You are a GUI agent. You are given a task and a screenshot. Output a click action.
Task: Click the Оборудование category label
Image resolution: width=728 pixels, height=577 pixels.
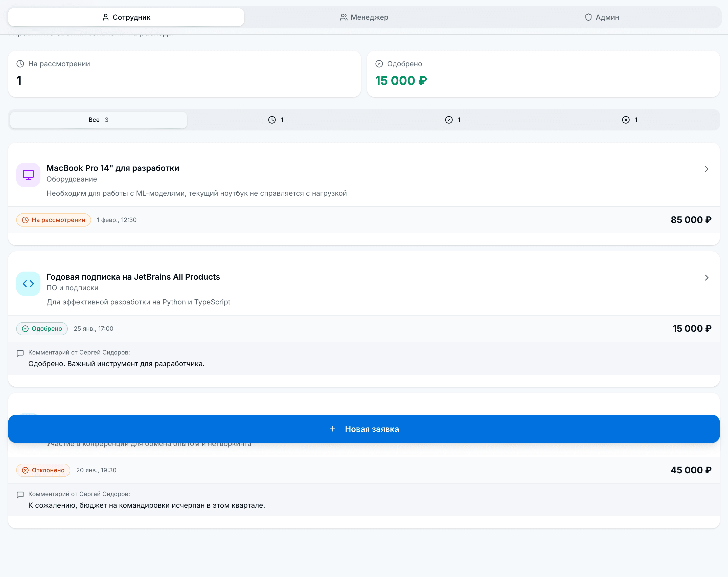[72, 179]
